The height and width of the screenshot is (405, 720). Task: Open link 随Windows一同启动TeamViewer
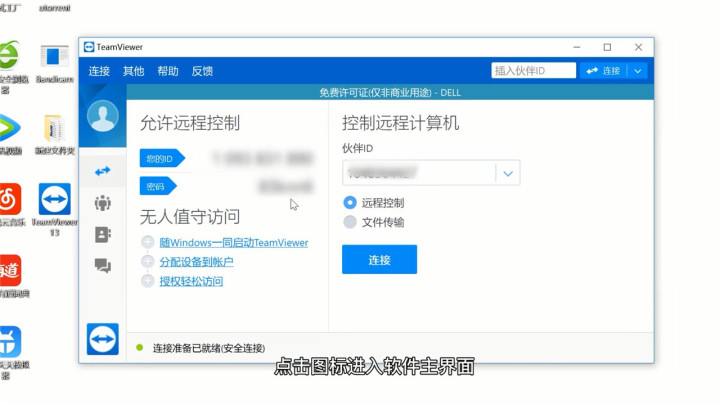(234, 242)
